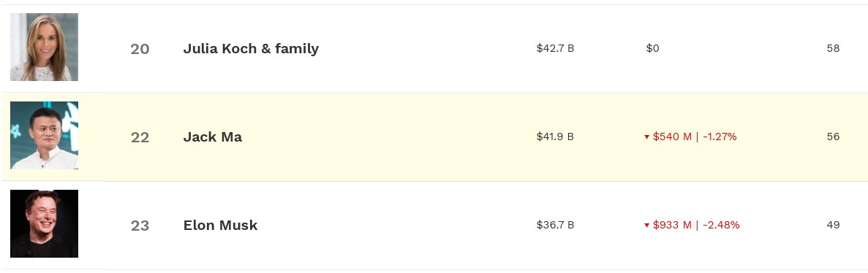The height and width of the screenshot is (273, 868).
Task: Click age 56 in the highlighted row
Action: click(833, 136)
